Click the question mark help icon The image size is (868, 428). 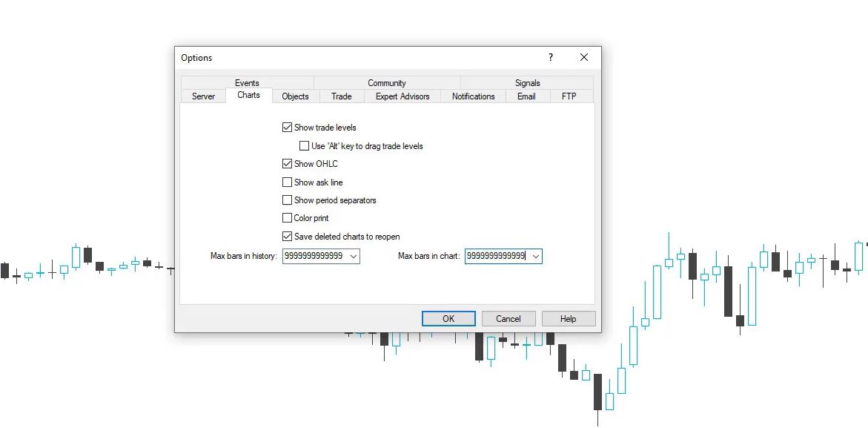point(550,57)
